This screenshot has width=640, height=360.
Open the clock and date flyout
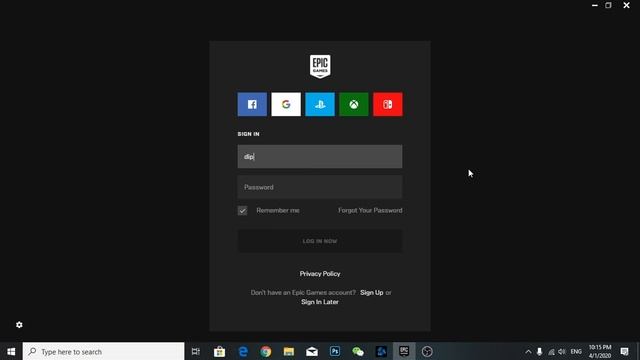(600, 351)
